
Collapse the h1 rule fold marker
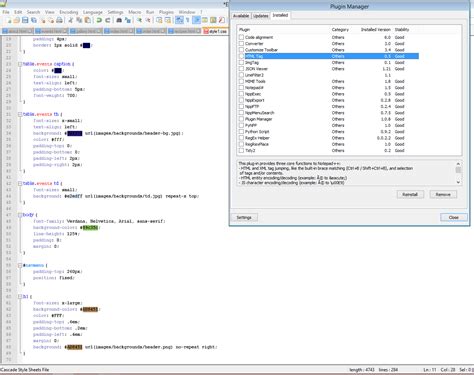point(20,297)
